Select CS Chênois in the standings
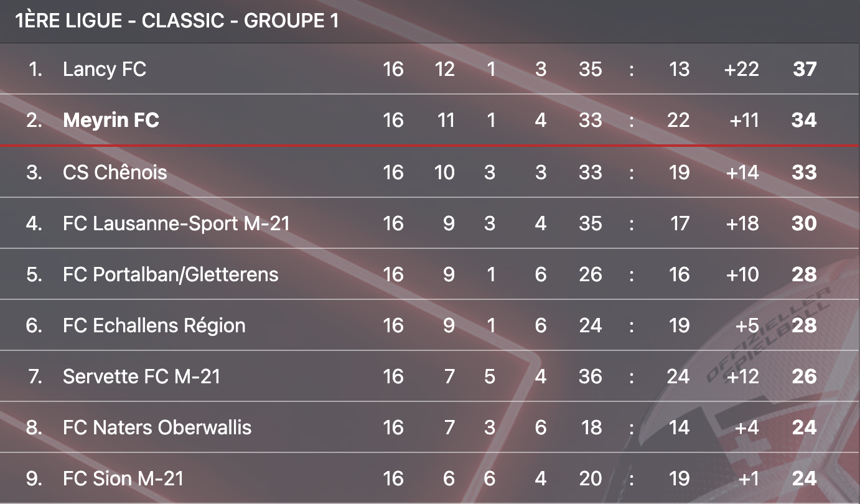The width and height of the screenshot is (860, 504). click(x=115, y=172)
